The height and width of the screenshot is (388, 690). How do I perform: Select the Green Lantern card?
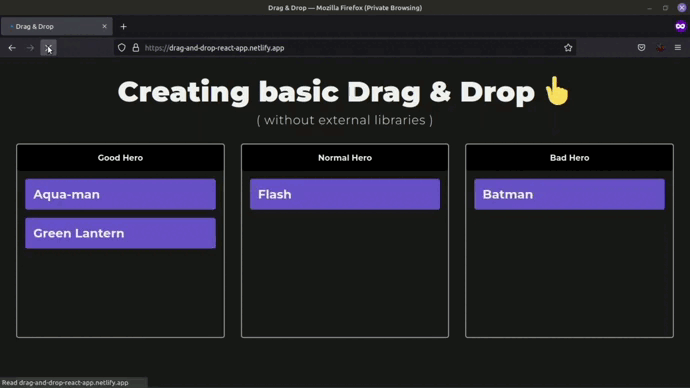[120, 233]
